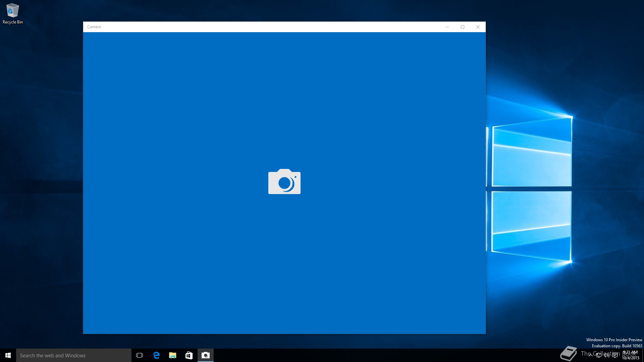Launch Microsoft Edge from the taskbar
The image size is (644, 362).
(x=156, y=355)
